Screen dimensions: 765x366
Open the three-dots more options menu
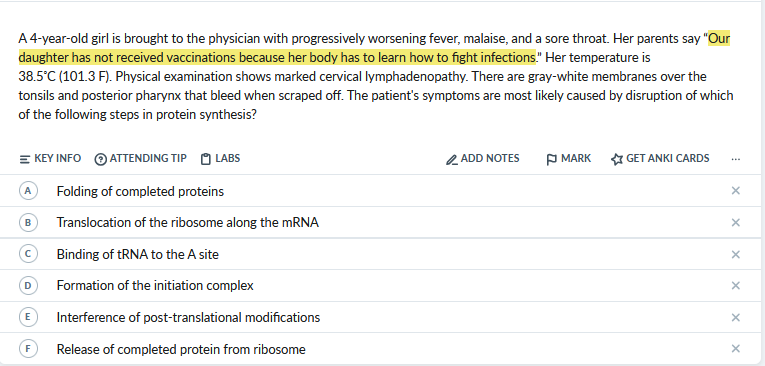pyautogui.click(x=736, y=159)
